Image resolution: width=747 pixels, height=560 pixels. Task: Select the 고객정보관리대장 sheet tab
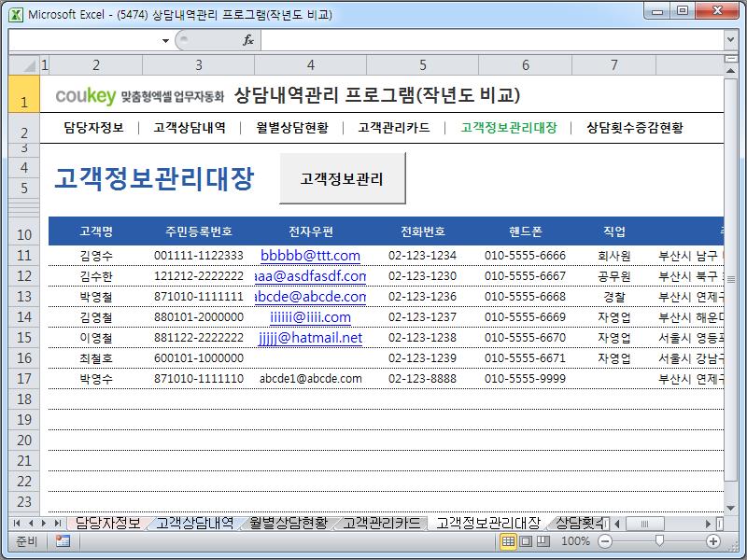488,523
